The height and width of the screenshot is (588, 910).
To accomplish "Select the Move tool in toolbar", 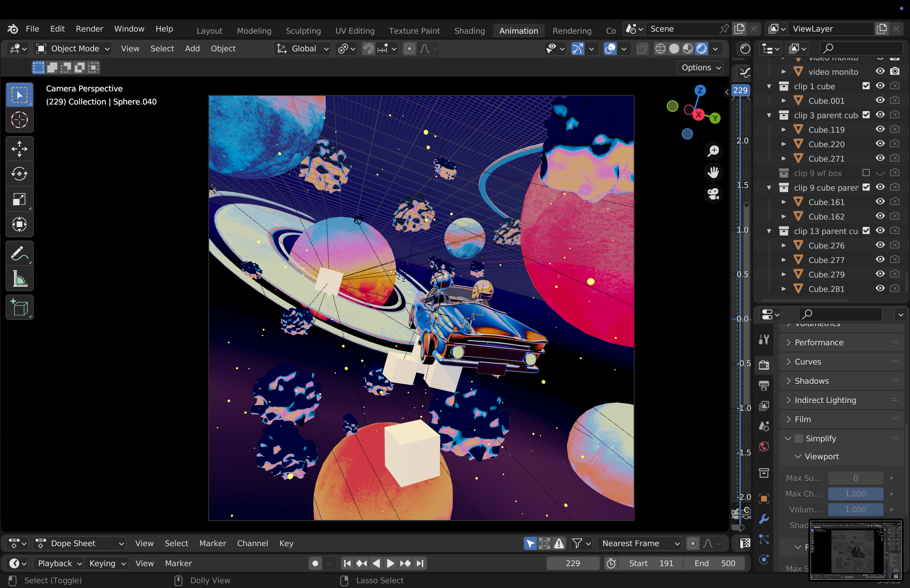I will [19, 149].
